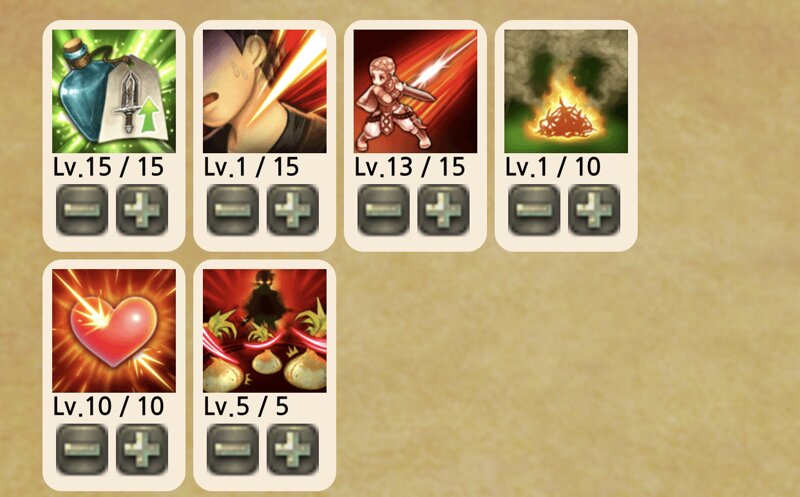The width and height of the screenshot is (800, 497).
Task: Decrease level of potion sword skill
Action: click(x=82, y=210)
